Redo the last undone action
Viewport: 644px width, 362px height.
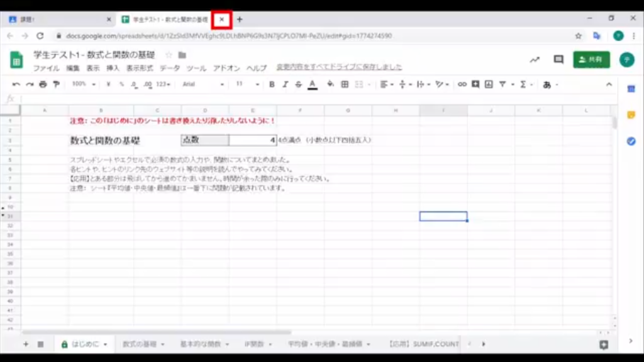[30, 84]
